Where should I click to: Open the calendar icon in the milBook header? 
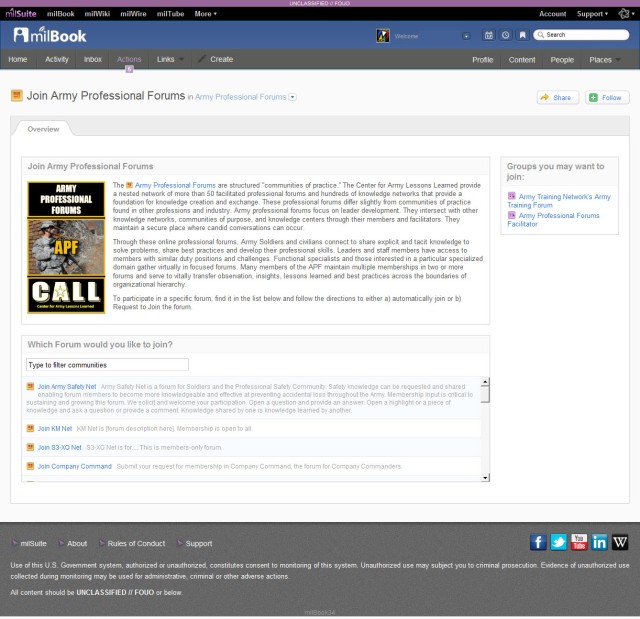tap(489, 35)
